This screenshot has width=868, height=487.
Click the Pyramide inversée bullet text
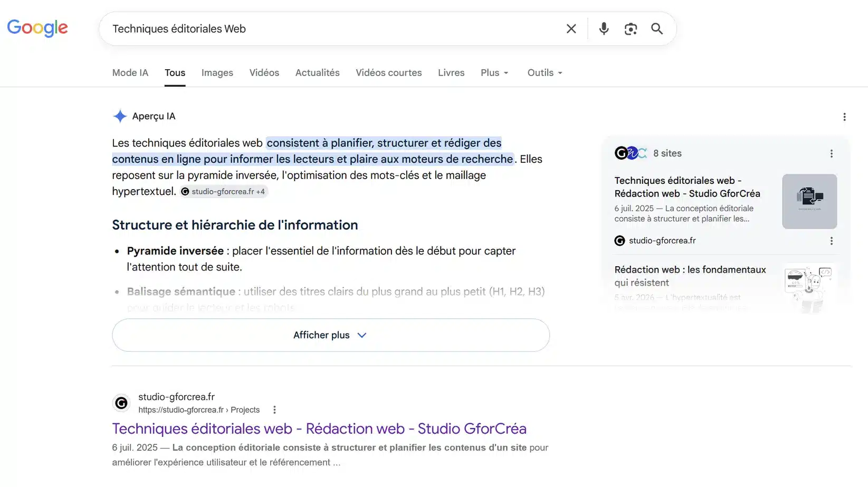pyautogui.click(x=321, y=259)
